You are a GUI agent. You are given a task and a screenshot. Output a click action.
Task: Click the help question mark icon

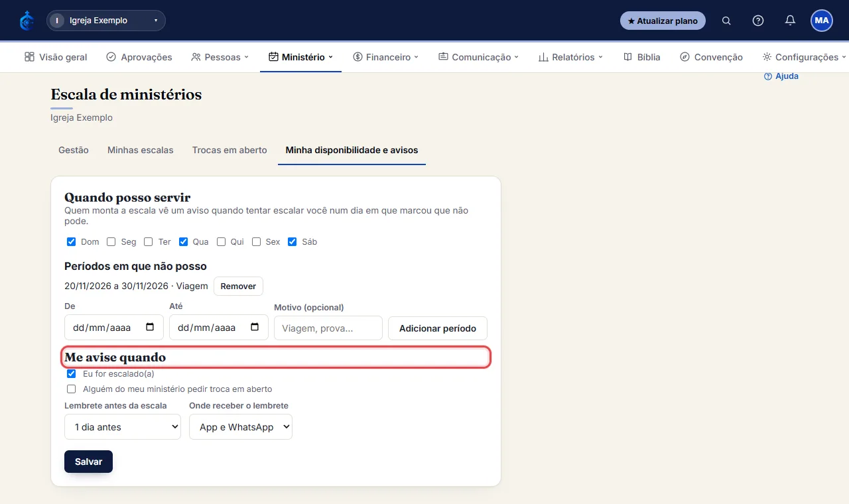click(x=758, y=21)
